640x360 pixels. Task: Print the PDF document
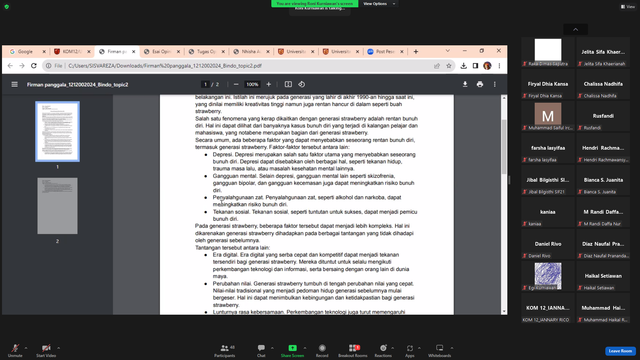[x=480, y=84]
